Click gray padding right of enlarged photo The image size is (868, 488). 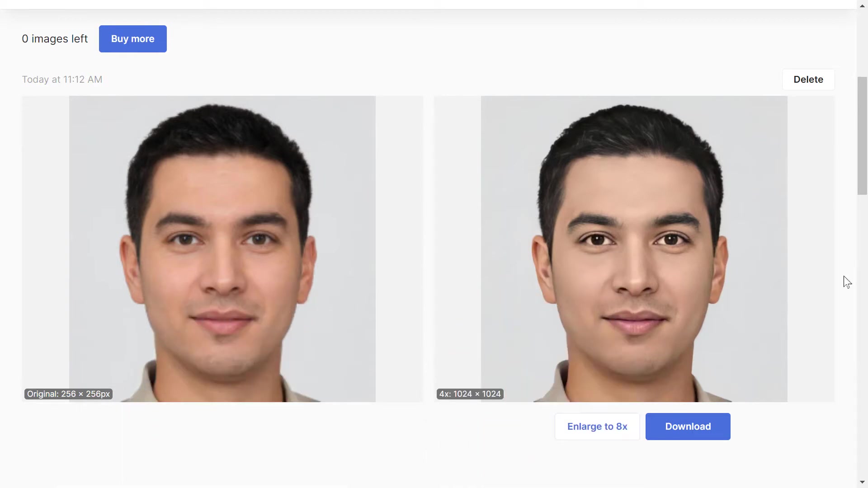tap(811, 249)
